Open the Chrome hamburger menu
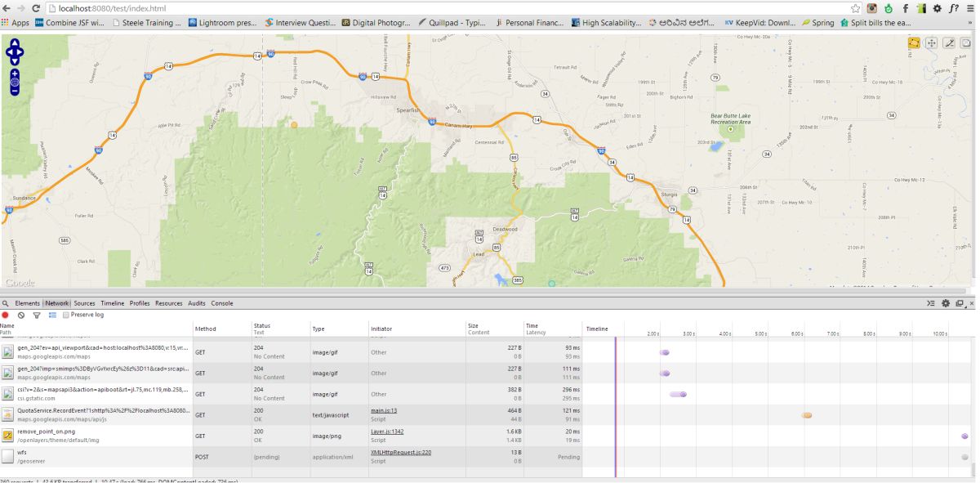 [970, 8]
